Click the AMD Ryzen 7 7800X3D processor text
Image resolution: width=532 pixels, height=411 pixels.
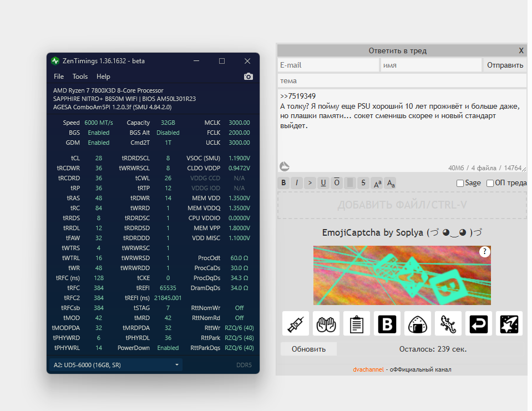pyautogui.click(x=108, y=90)
